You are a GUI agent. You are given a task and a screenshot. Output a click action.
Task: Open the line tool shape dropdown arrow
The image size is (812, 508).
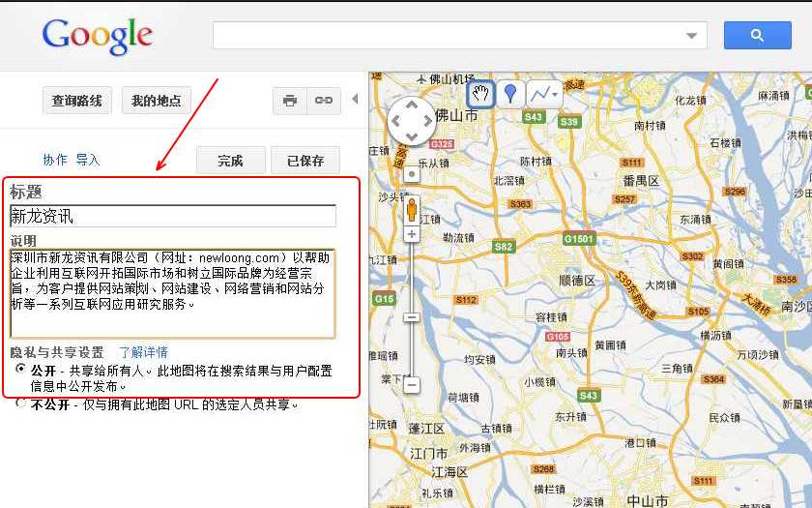tap(555, 95)
